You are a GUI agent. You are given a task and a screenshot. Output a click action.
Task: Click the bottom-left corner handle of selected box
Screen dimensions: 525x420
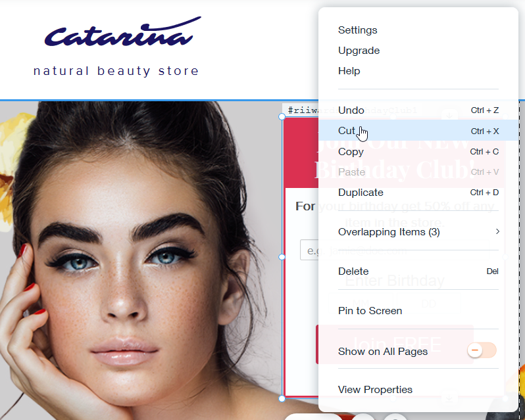pyautogui.click(x=282, y=398)
